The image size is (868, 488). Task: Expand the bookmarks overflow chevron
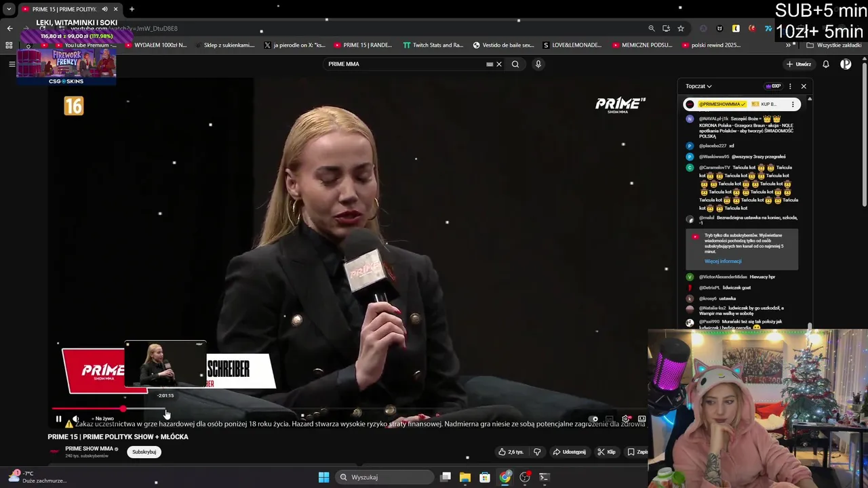788,45
